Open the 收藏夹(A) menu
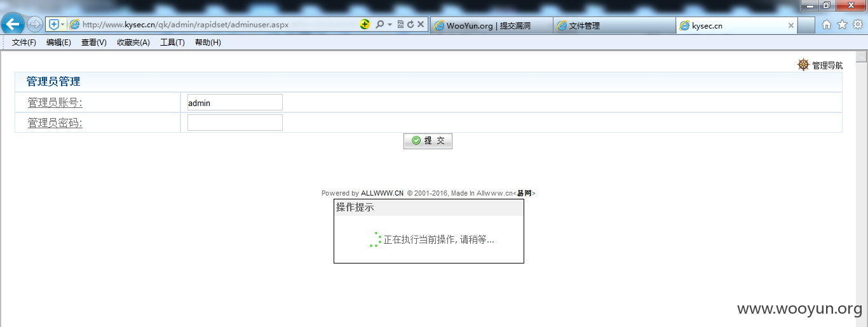The height and width of the screenshot is (327, 868). (x=133, y=43)
